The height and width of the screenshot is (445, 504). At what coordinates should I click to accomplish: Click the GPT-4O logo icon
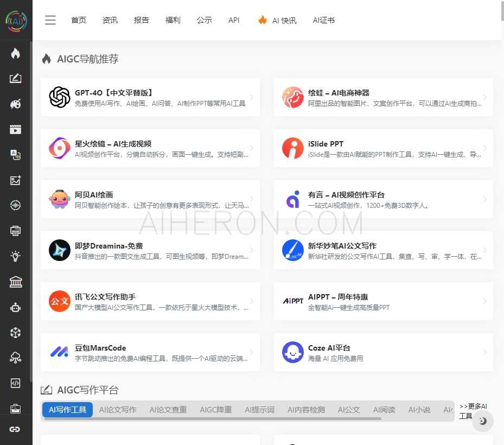click(60, 97)
